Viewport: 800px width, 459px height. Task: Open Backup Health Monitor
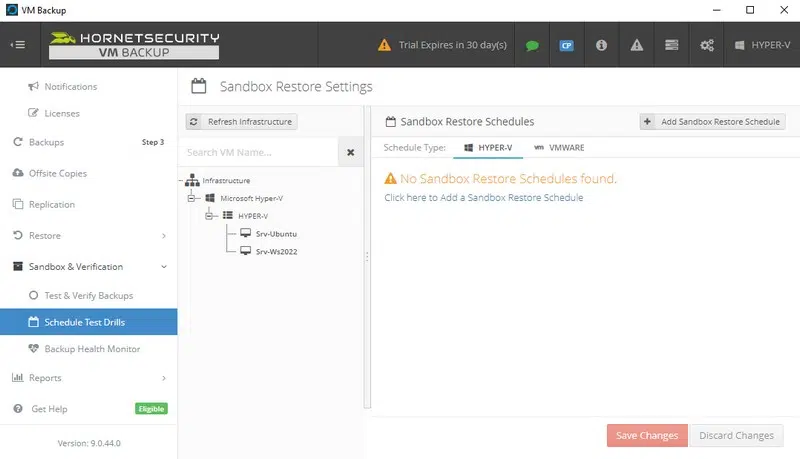92,349
